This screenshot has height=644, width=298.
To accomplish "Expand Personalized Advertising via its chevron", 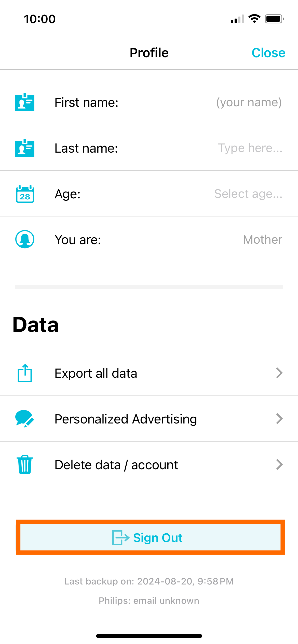I will [279, 419].
